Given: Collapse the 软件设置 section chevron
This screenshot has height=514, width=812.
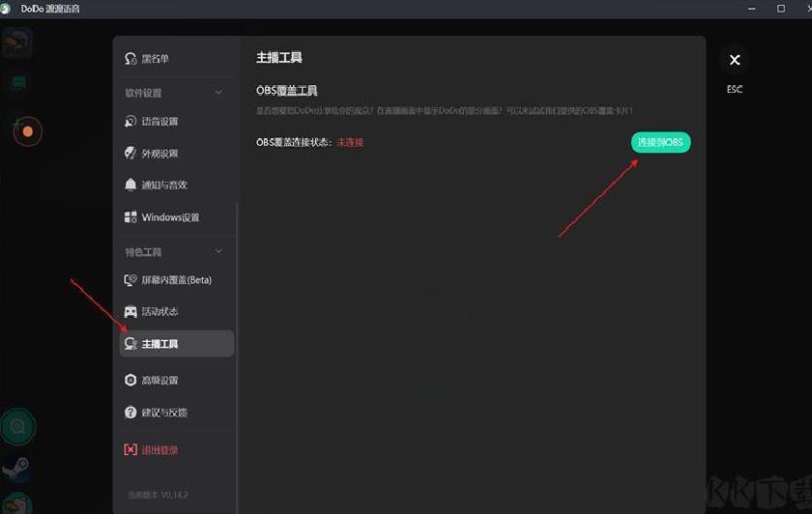Looking at the screenshot, I should click(x=218, y=93).
